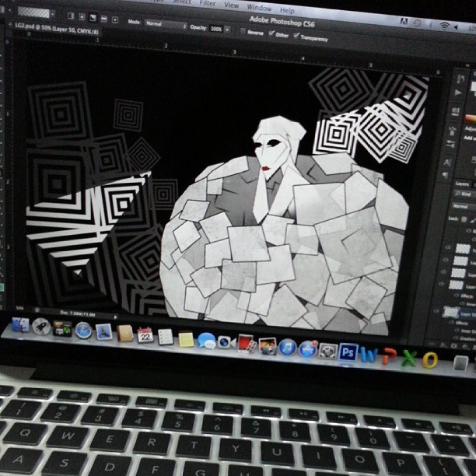476x476 pixels.
Task: Click the 50% zoom level field
Action: click(19, 308)
